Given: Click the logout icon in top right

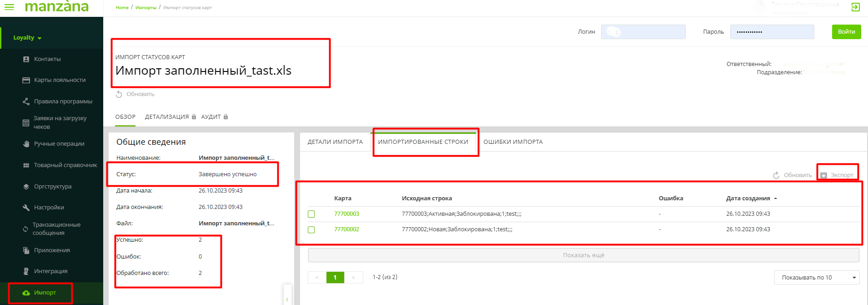Looking at the screenshot, I should [x=855, y=7].
